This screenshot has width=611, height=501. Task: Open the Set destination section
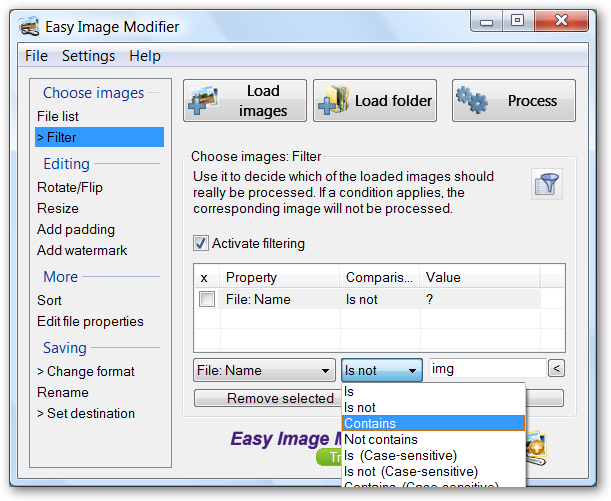(86, 413)
